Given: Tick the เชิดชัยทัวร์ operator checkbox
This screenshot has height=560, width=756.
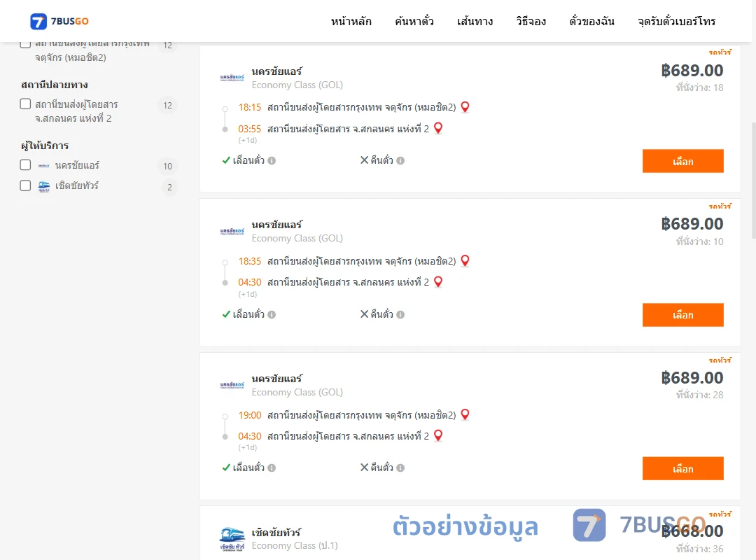Looking at the screenshot, I should tap(26, 185).
